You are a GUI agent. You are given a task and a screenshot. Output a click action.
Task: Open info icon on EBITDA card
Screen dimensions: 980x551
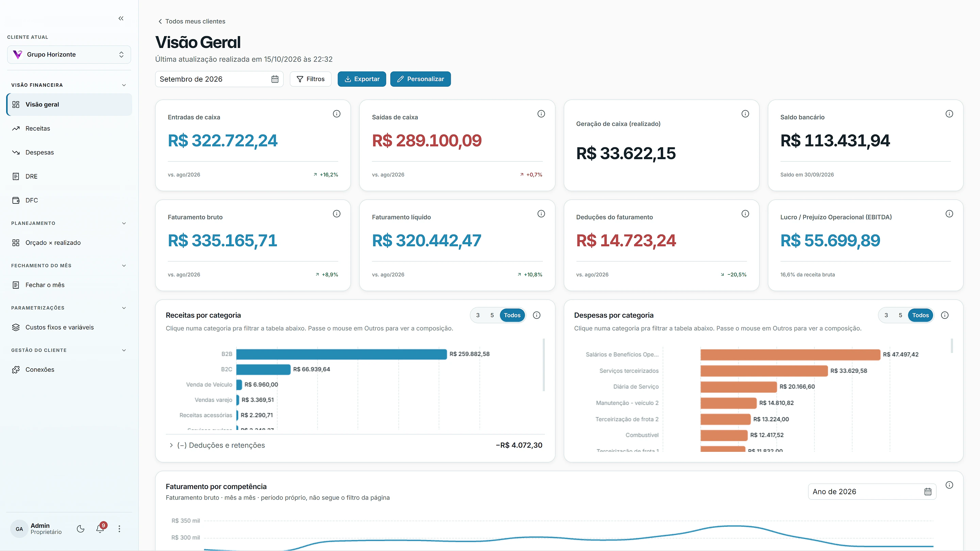click(x=949, y=214)
